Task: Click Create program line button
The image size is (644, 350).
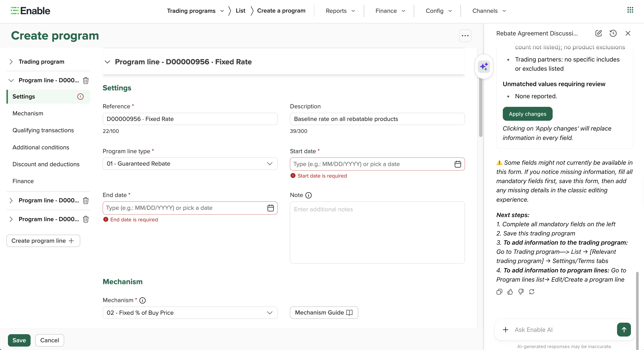Action: tap(43, 241)
